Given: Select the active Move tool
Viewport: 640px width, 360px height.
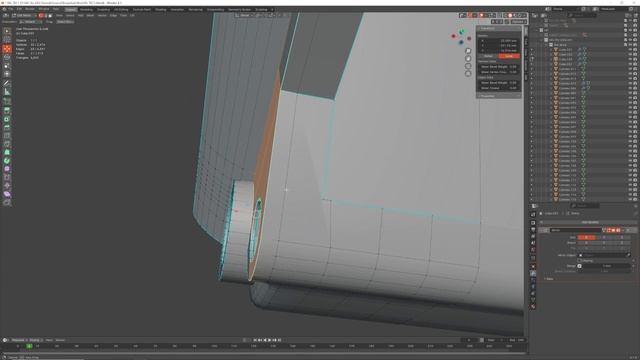Looking at the screenshot, I should tap(7, 49).
